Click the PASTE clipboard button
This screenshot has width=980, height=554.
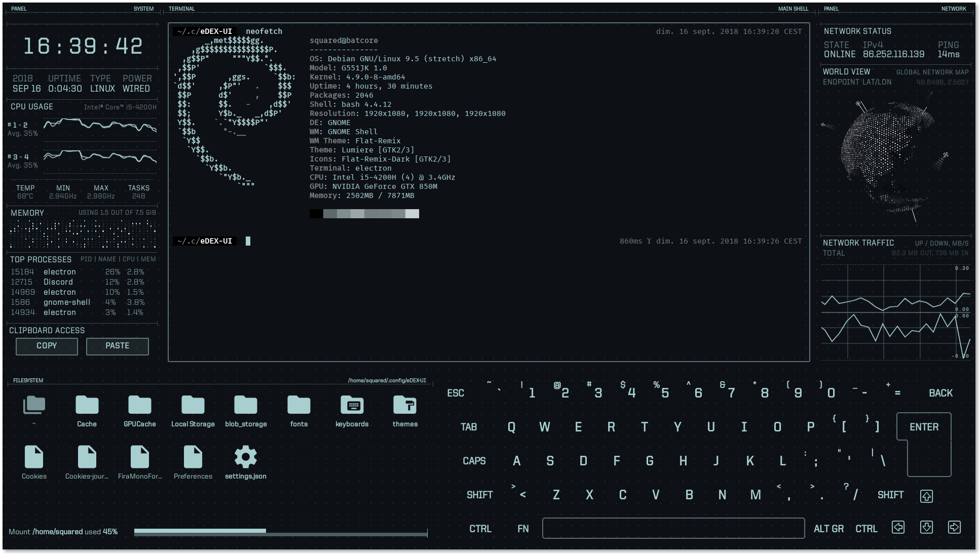(117, 345)
